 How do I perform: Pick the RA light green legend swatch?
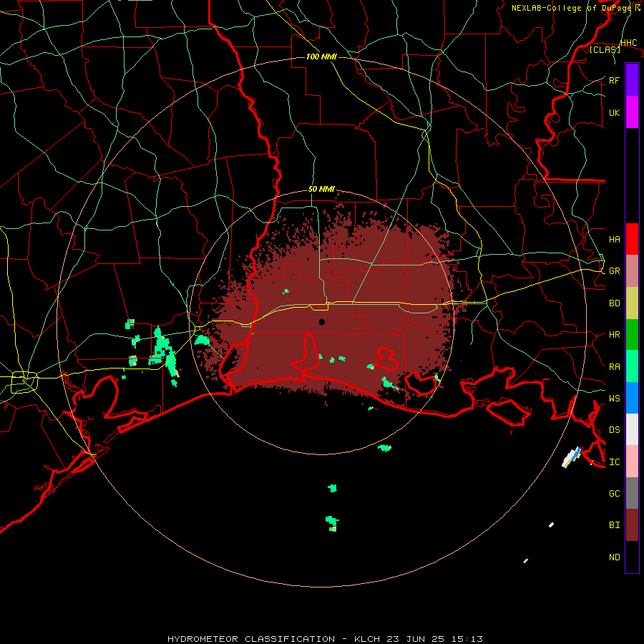coord(632,366)
